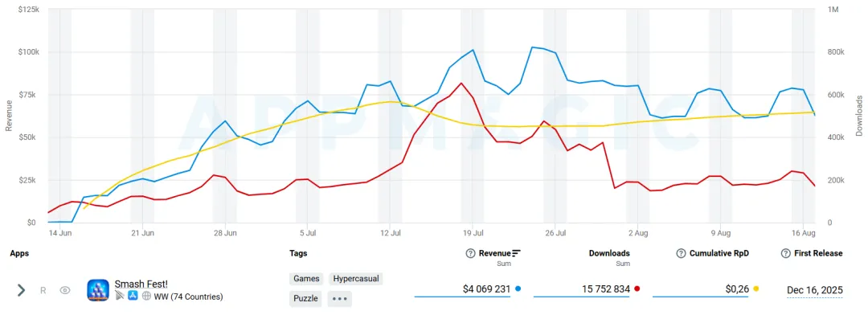Toggle the blue Revenue series dot
The width and height of the screenshot is (868, 315).
point(518,288)
